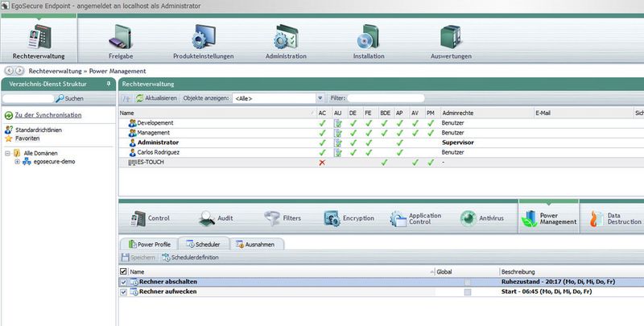Go back with the left navigation arrow
The width and height of the screenshot is (644, 326).
point(9,71)
